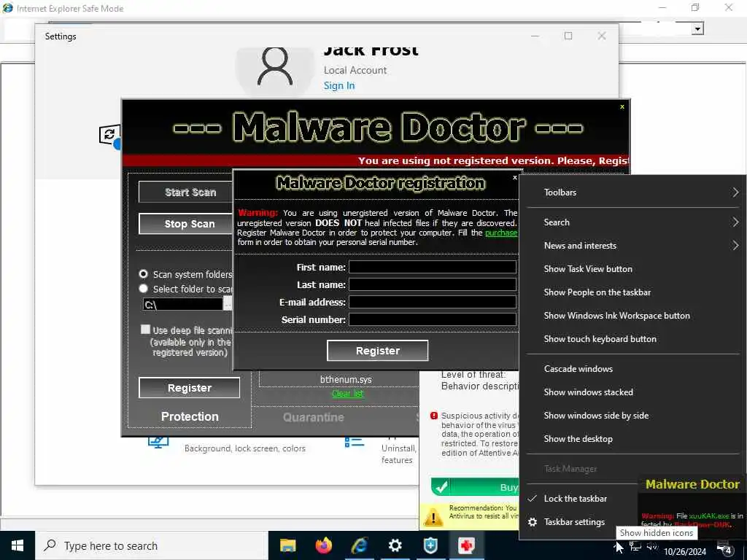Viewport: 747px width, 560px height.
Task: Click the Apps list icon in Settings
Action: pyautogui.click(x=355, y=443)
